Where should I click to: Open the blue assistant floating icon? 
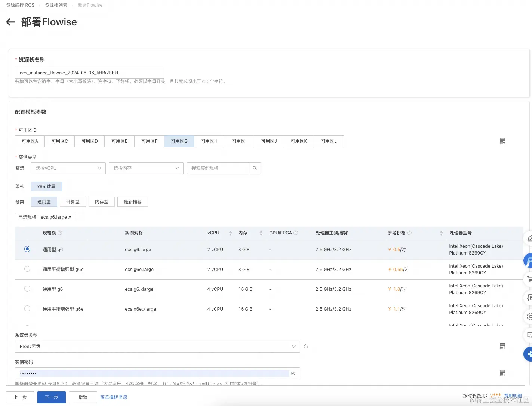tap(528, 261)
